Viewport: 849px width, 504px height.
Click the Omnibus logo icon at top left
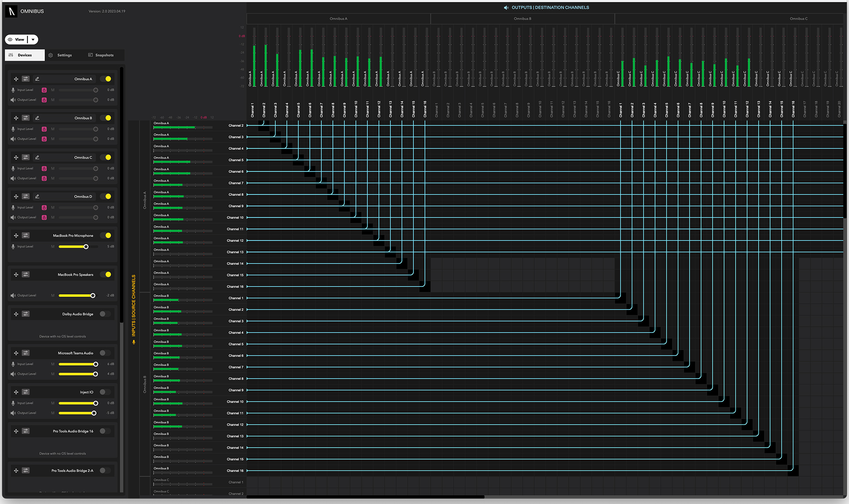tap(11, 11)
